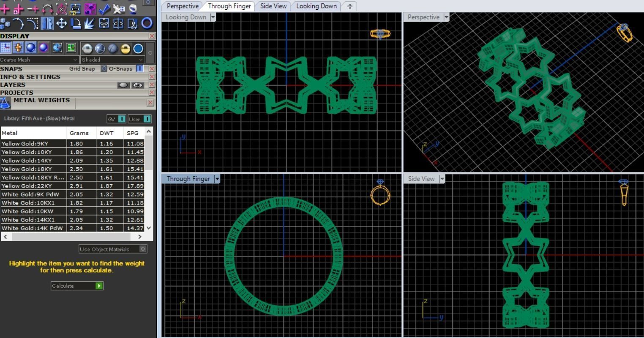Close the PROJECTS panel

(x=152, y=93)
